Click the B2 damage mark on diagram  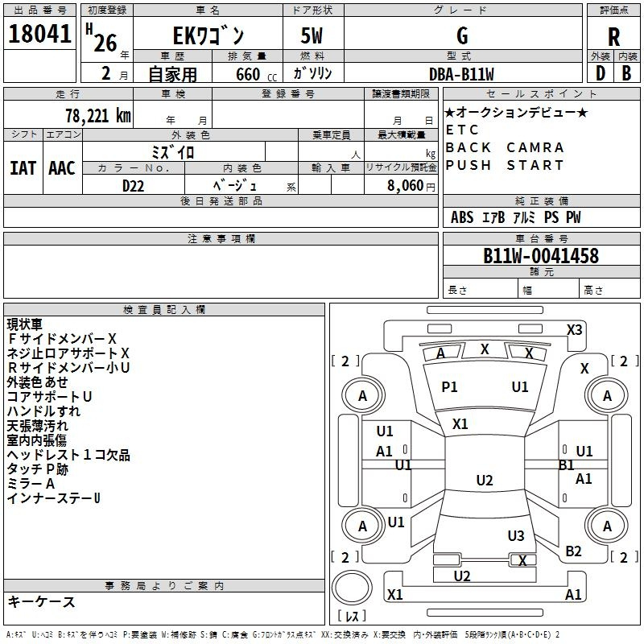573,551
